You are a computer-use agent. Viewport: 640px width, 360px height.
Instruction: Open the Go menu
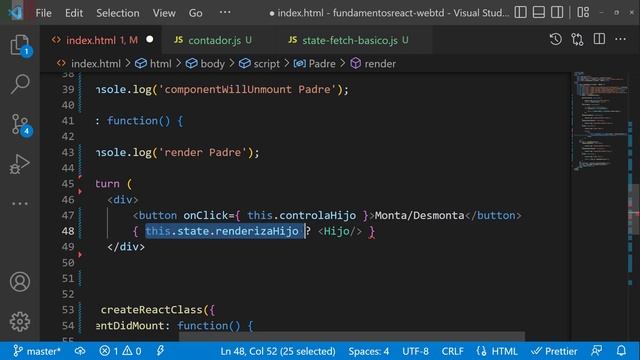coord(196,13)
